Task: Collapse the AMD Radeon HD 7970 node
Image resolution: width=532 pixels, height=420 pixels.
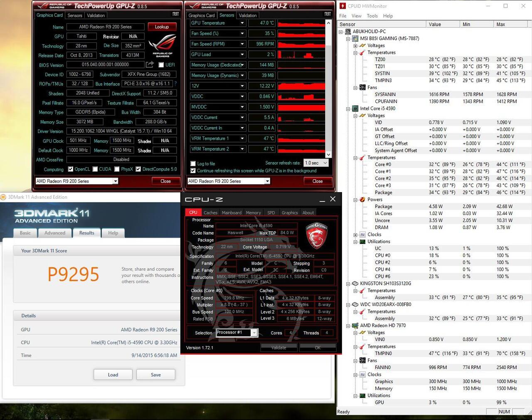Action: (348, 326)
